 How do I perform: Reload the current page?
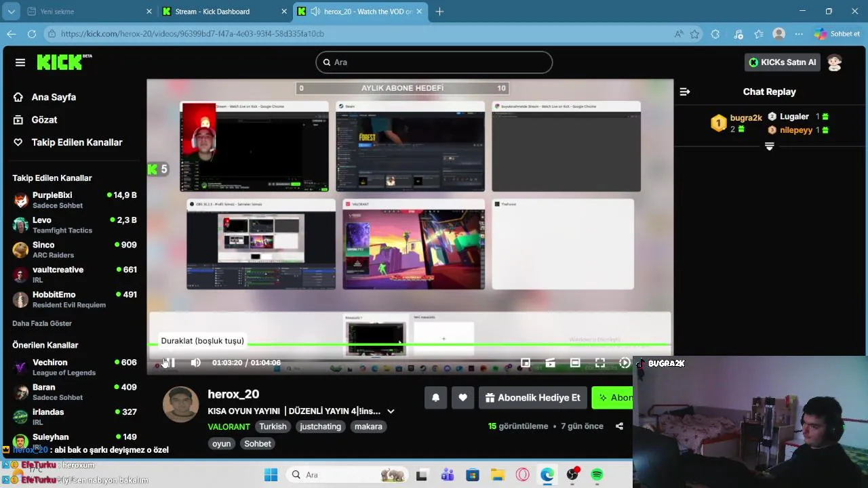tap(31, 33)
